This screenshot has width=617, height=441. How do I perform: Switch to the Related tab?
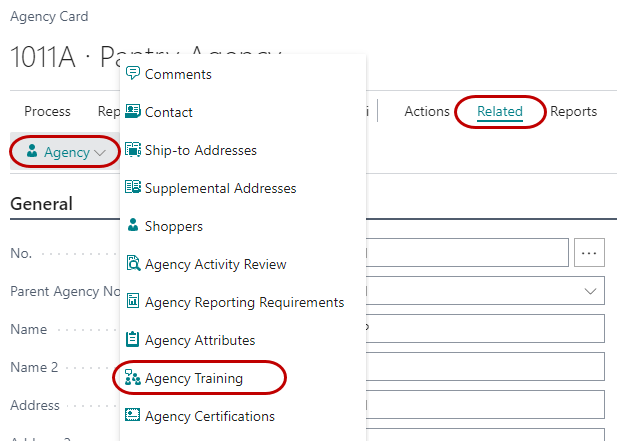(x=499, y=111)
